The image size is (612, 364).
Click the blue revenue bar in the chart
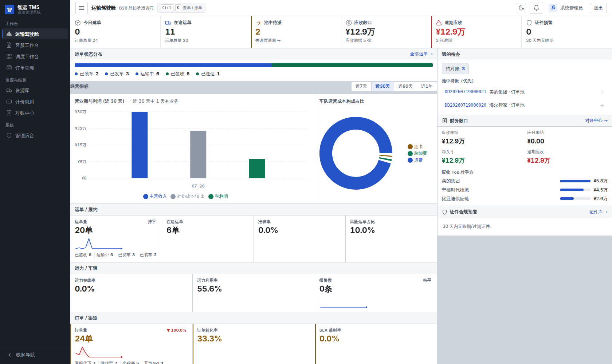140,145
